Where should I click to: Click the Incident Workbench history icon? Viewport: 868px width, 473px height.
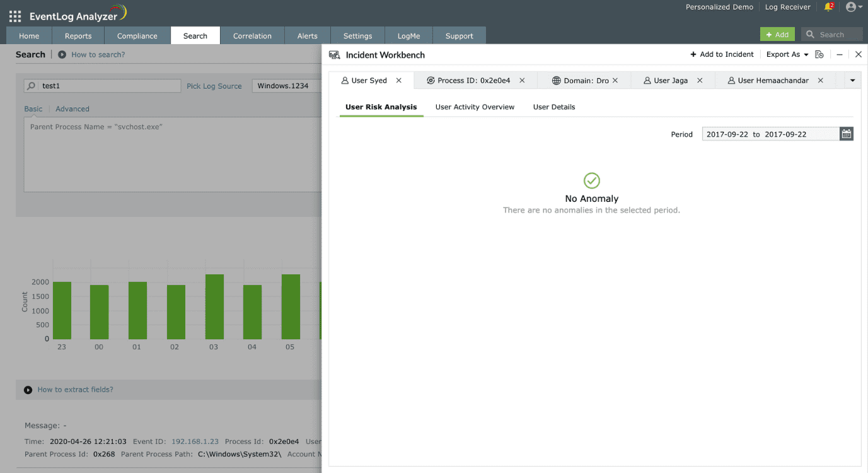click(819, 55)
